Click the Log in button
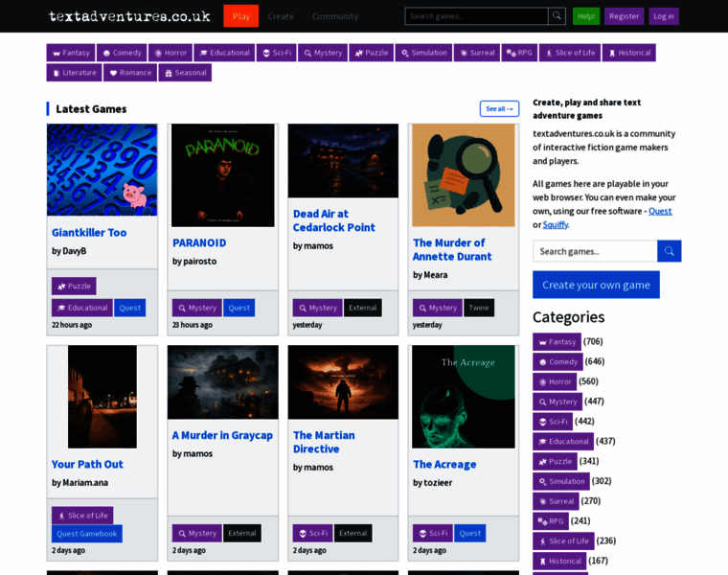Image resolution: width=728 pixels, height=575 pixels. (663, 16)
